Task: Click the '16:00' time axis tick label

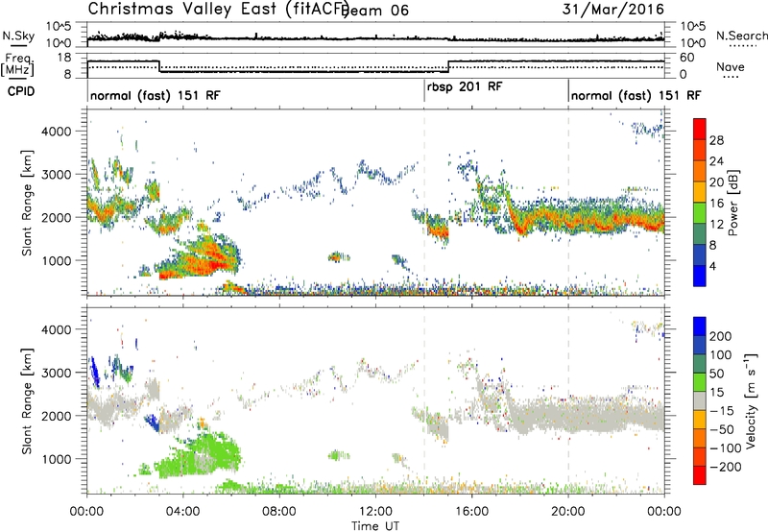Action: click(x=471, y=512)
